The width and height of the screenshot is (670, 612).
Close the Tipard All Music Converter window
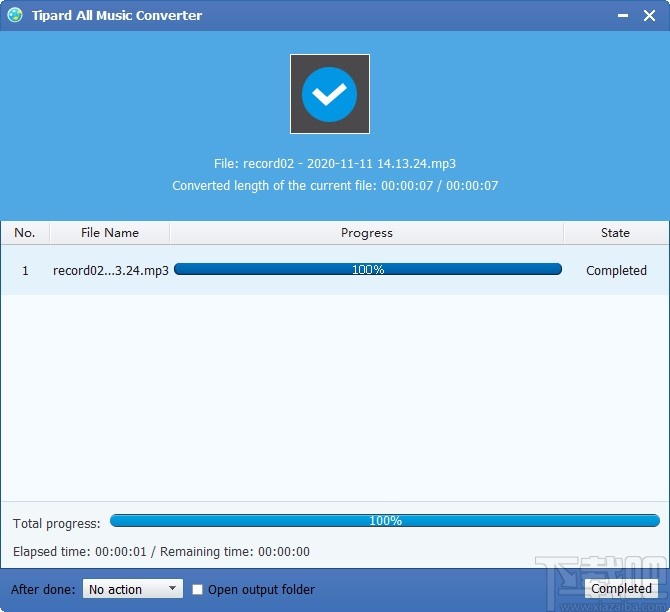pos(649,15)
